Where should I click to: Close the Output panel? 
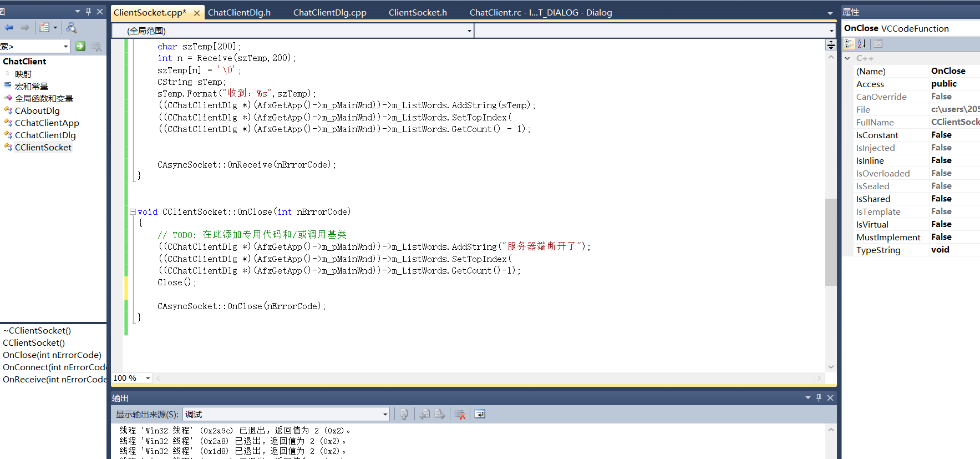(x=830, y=398)
